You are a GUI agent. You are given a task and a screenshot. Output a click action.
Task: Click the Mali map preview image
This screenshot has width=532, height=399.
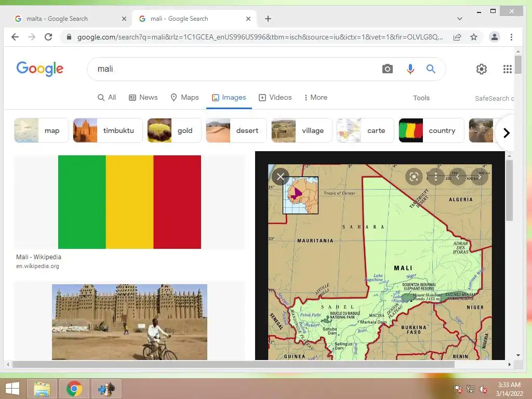pos(380,262)
